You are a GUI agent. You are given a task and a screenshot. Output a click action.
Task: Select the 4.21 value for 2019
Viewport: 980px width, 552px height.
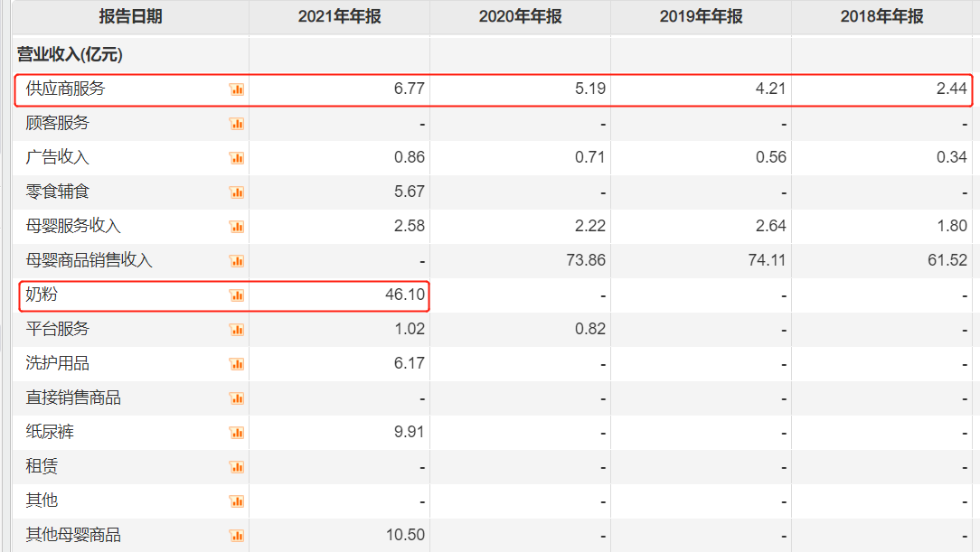pyautogui.click(x=770, y=89)
